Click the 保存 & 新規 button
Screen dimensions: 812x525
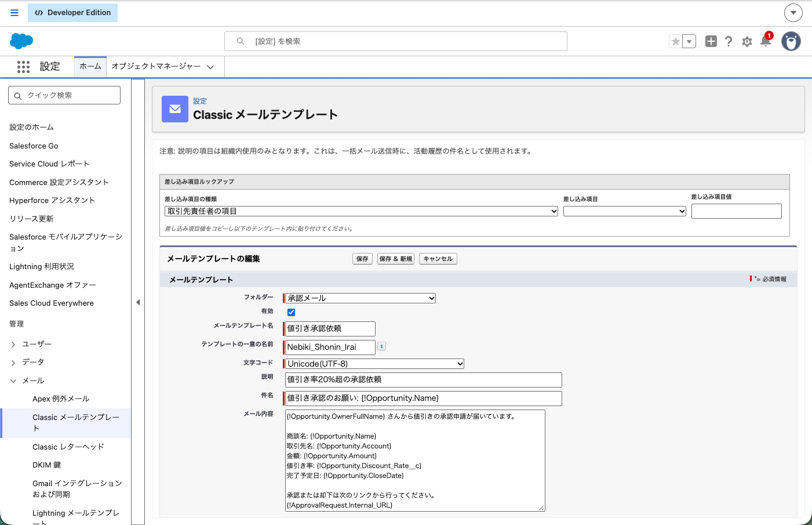396,259
